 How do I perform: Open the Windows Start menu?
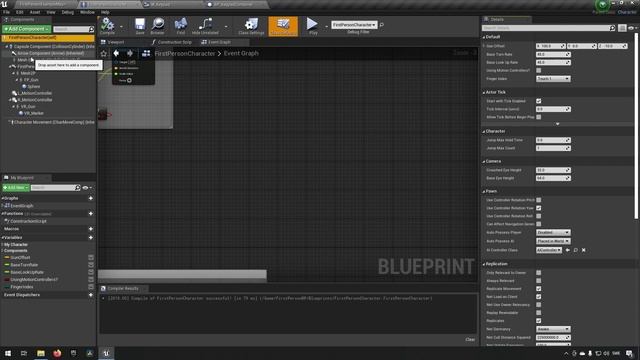click(x=8, y=353)
